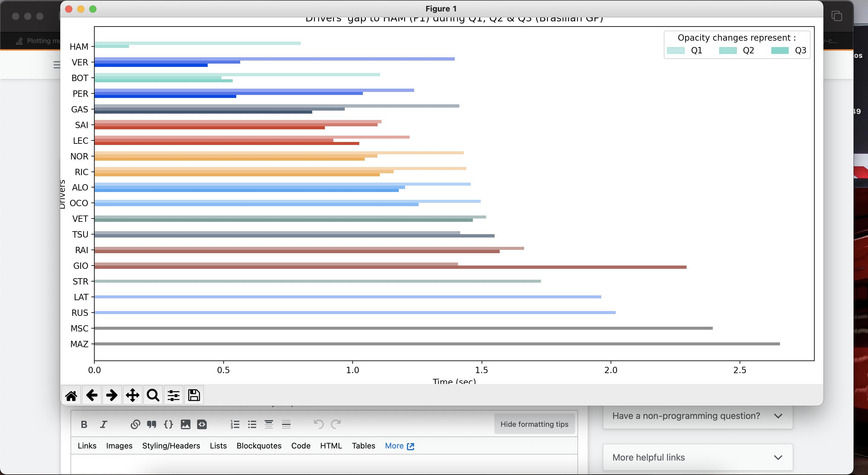Open the browser tab overview icon

(x=836, y=16)
